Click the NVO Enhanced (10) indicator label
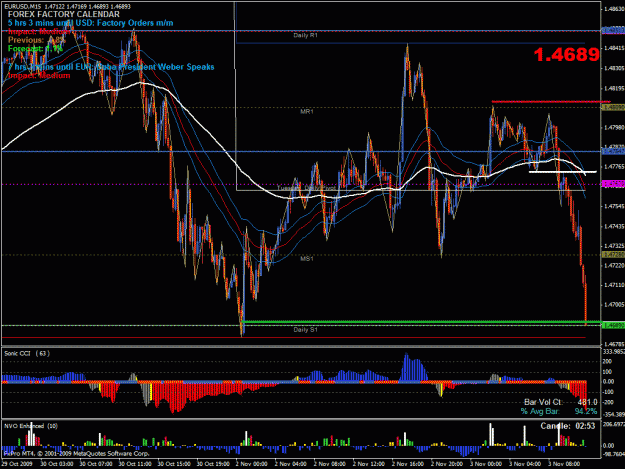The width and height of the screenshot is (625, 469). point(31,426)
